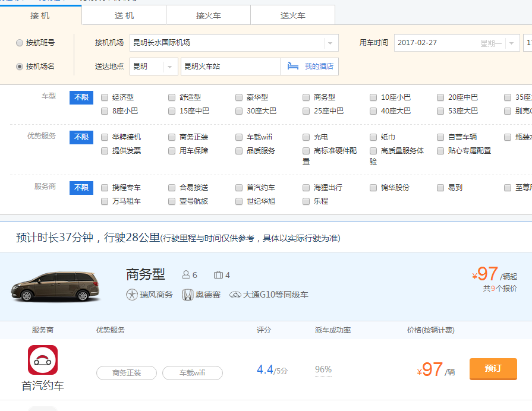
Task: Click the 价格(按辆计费) column header
Action: coord(430,330)
